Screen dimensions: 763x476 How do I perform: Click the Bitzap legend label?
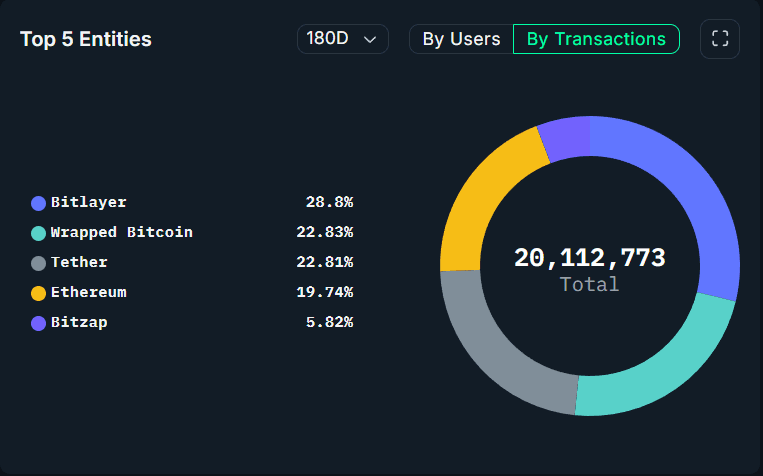coord(79,322)
